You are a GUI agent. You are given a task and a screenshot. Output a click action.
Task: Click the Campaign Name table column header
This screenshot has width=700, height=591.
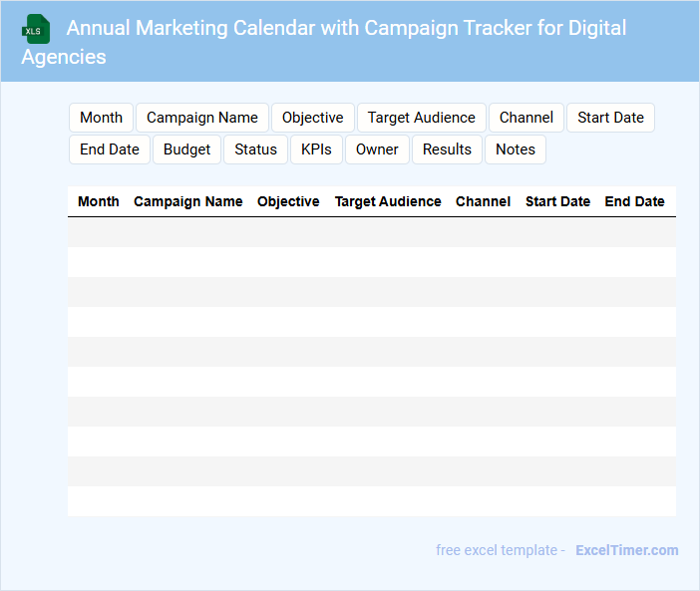188,201
